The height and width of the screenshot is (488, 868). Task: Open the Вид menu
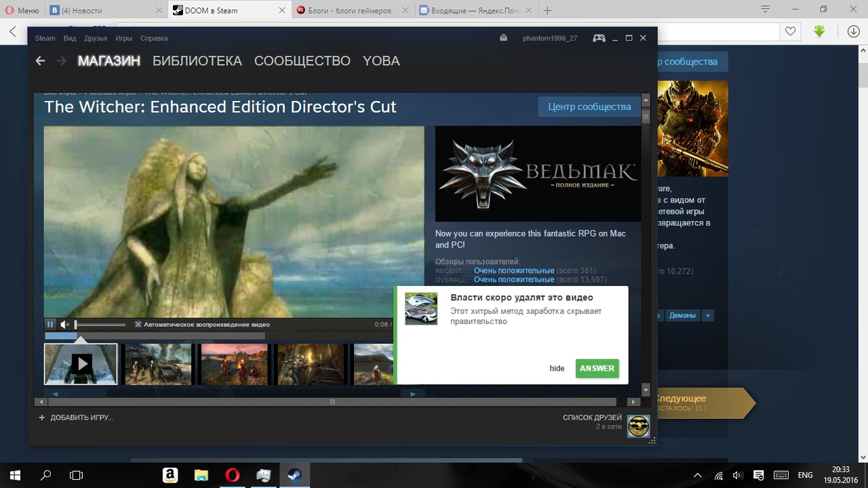(x=70, y=38)
